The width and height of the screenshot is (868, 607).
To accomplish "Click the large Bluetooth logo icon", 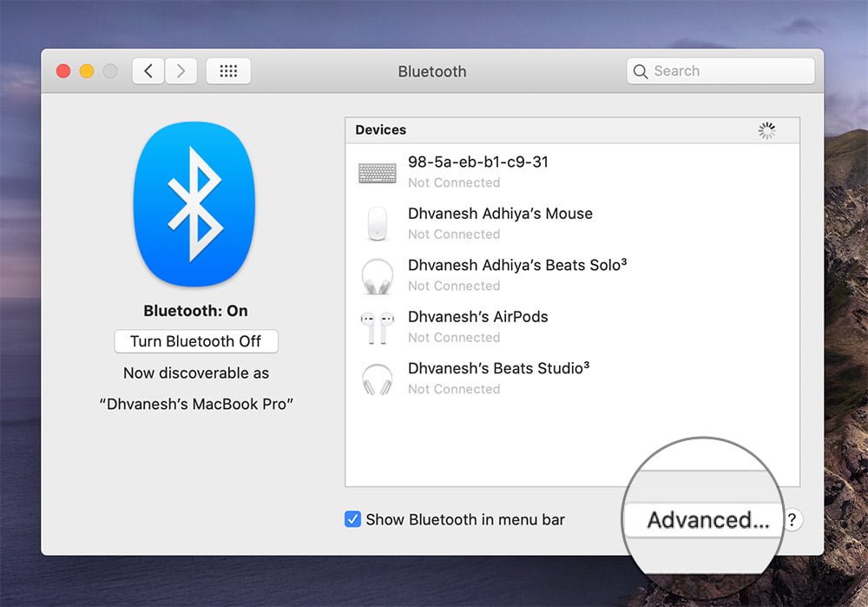I will (x=194, y=205).
